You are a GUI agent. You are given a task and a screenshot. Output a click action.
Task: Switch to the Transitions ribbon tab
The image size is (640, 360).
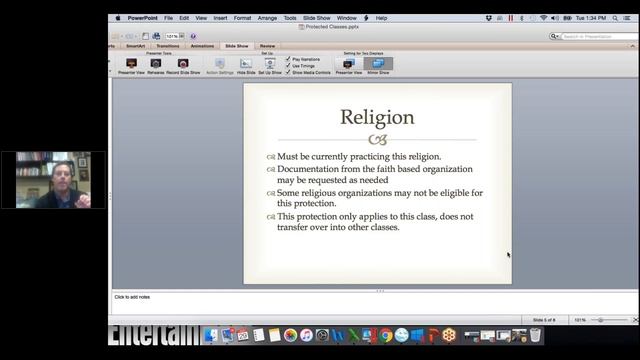[x=168, y=46]
